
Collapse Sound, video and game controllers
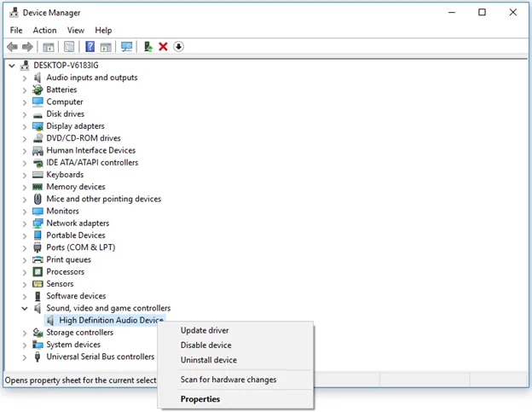pos(25,308)
